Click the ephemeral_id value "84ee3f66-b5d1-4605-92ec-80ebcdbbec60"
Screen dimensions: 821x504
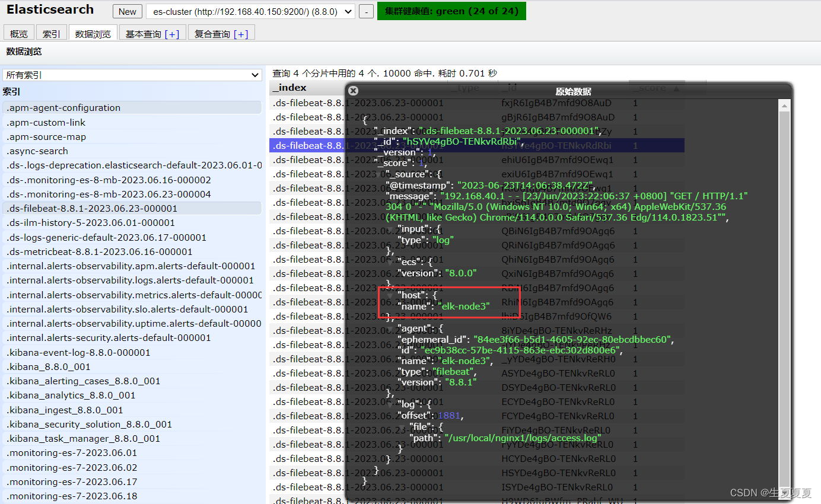coord(572,339)
